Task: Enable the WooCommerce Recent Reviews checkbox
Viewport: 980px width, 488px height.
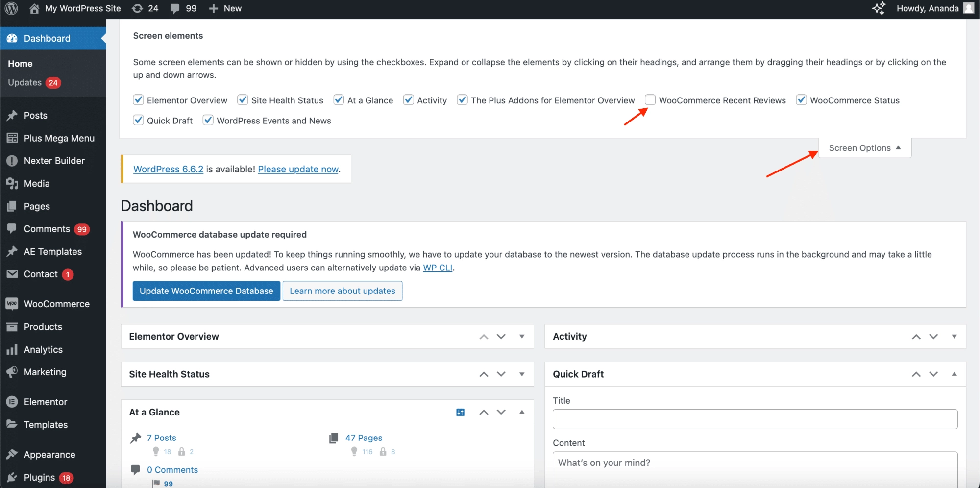Action: [x=650, y=100]
